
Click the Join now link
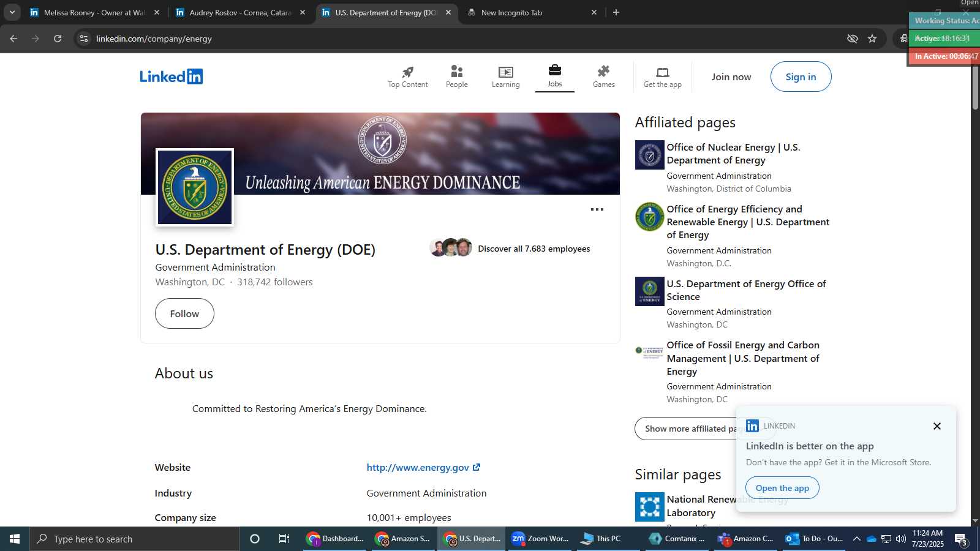[x=731, y=77]
